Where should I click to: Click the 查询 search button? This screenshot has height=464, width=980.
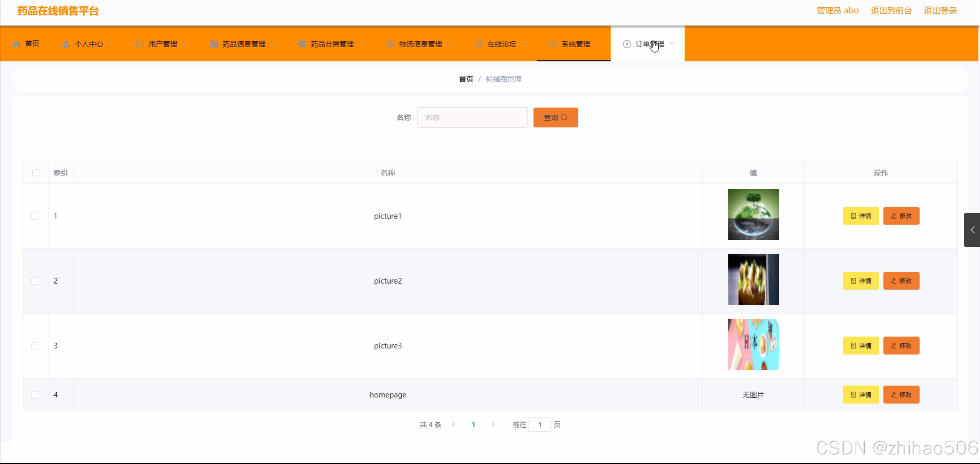(555, 118)
